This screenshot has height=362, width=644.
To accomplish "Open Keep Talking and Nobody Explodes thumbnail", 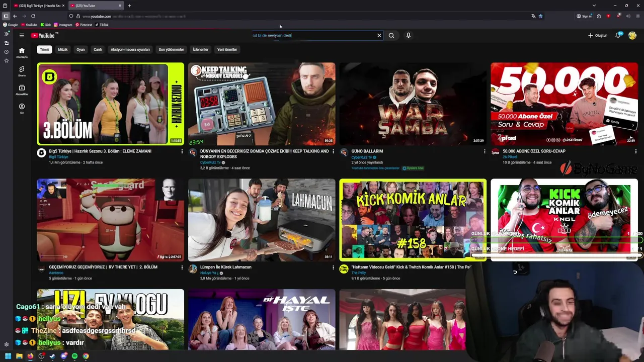I will point(262,104).
